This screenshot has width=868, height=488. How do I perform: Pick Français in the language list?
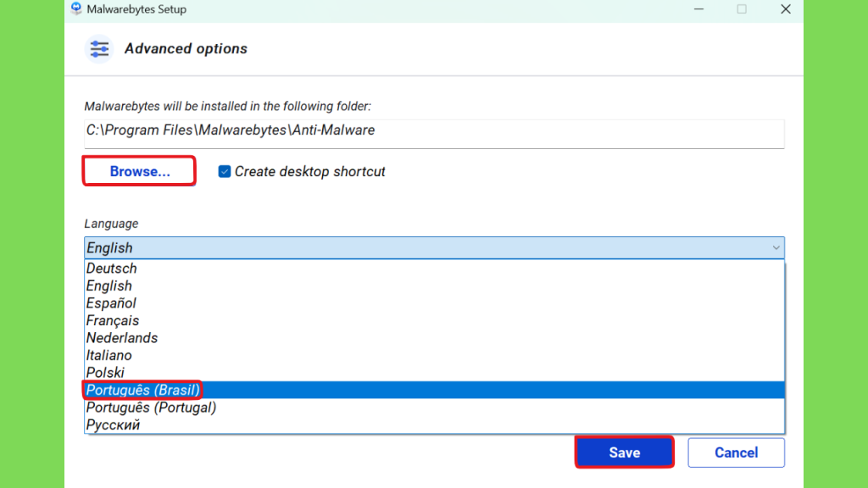click(435, 320)
